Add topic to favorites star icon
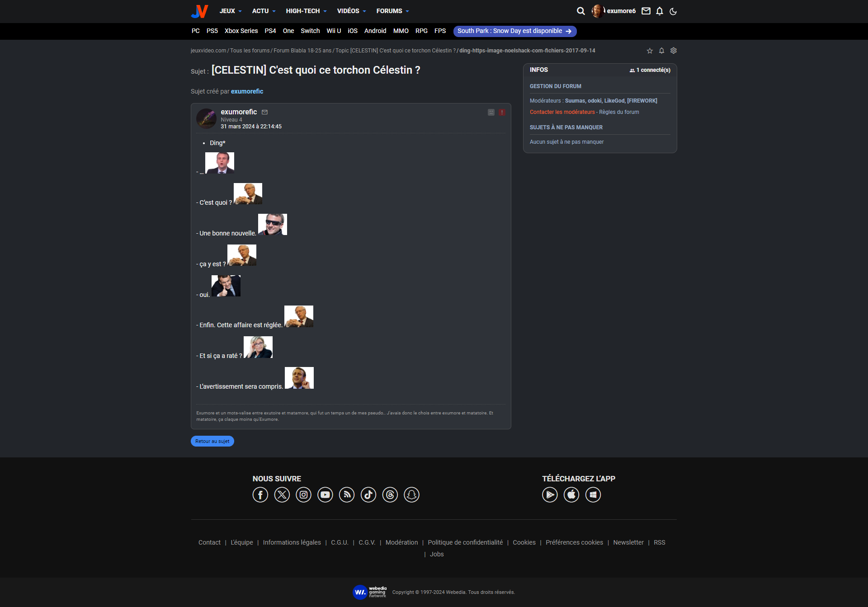Image resolution: width=868 pixels, height=607 pixels. click(x=650, y=51)
